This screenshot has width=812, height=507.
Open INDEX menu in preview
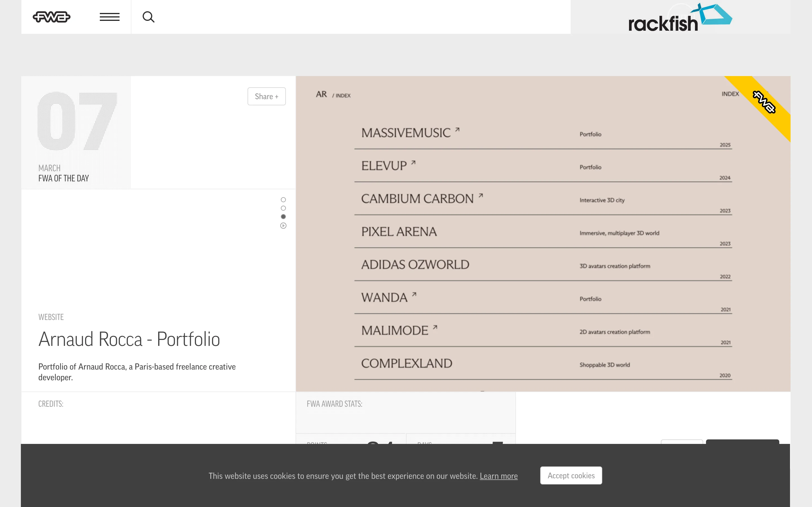(730, 94)
